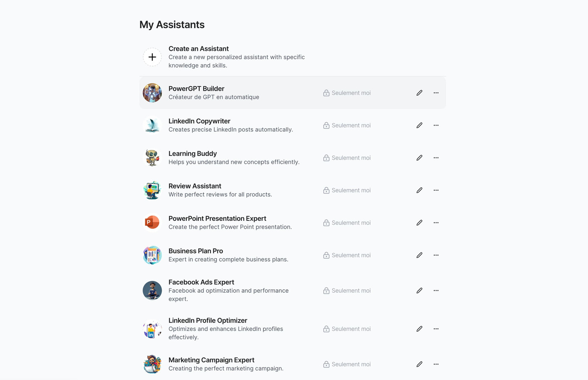Click the plus icon to create an assistant
The height and width of the screenshot is (380, 588).
(152, 57)
